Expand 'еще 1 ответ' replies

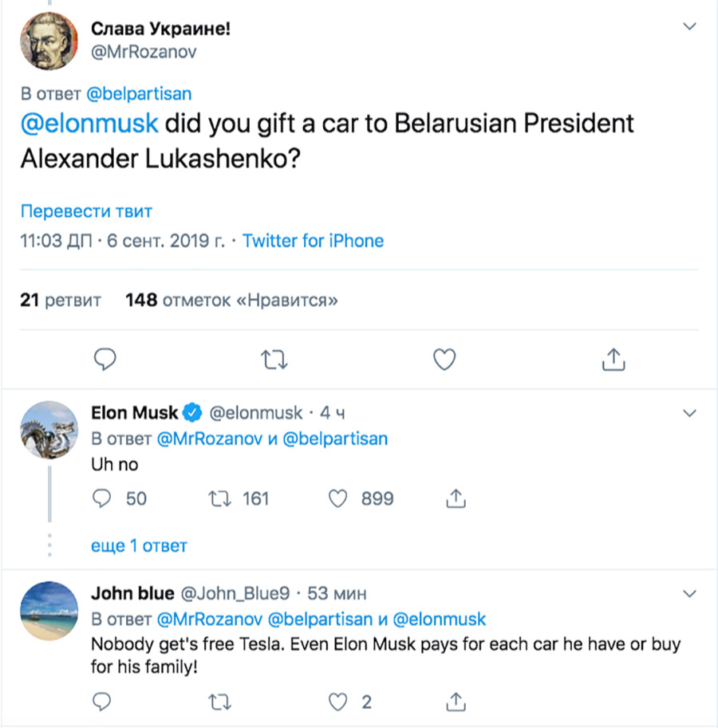click(139, 545)
